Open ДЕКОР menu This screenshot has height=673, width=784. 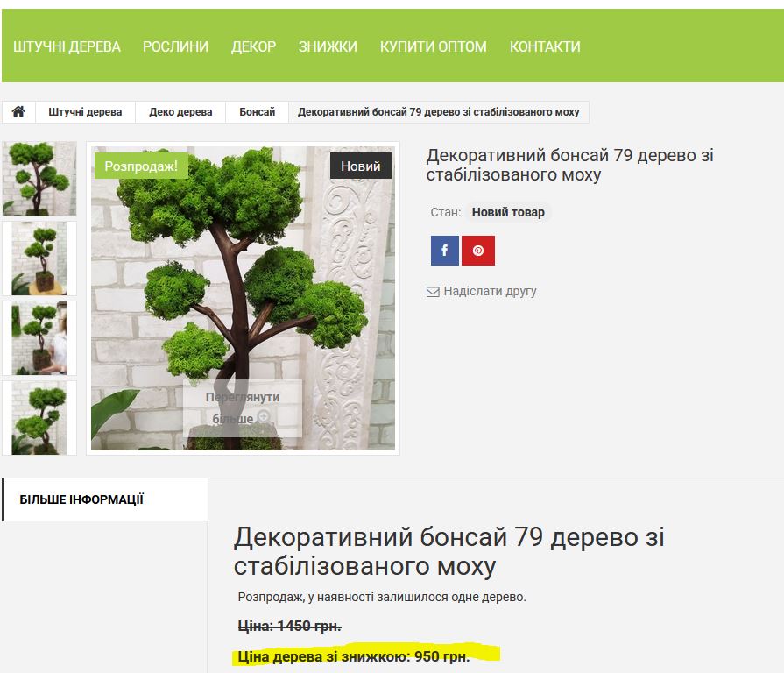pyautogui.click(x=251, y=46)
